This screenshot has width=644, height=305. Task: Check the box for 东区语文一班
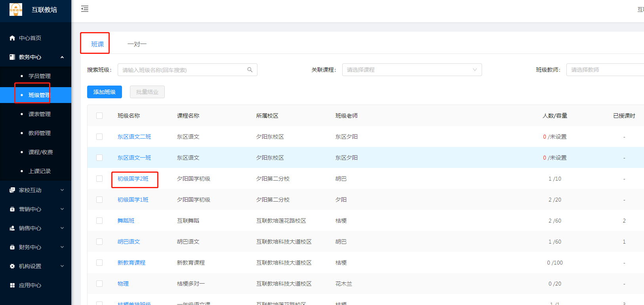click(x=99, y=158)
